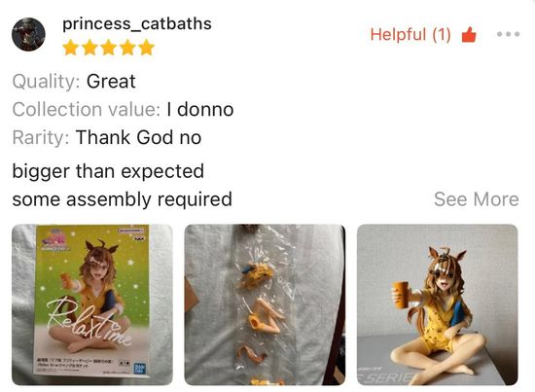535x392 pixels.
Task: Click the Helpful (1) label
Action: click(x=410, y=35)
